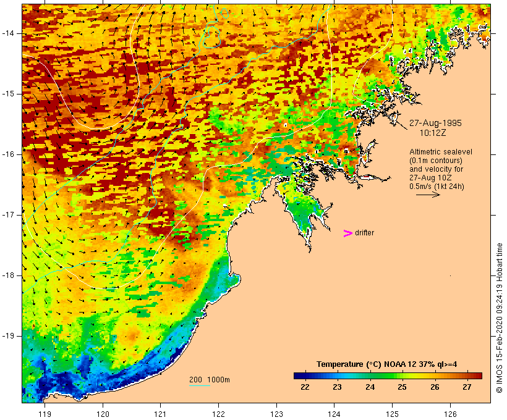Image resolution: width=507 pixels, height=420 pixels.
Task: Click the longitude axis label '125'
Action: [392, 414]
